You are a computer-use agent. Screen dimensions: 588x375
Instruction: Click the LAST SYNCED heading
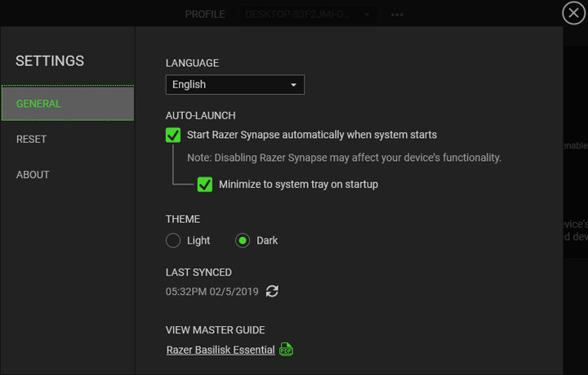[x=198, y=272]
